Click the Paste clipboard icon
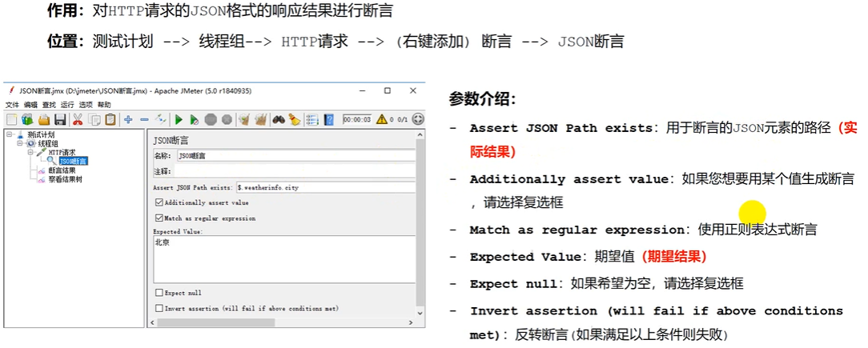Viewport: 868px width, 348px height. pyautogui.click(x=111, y=119)
